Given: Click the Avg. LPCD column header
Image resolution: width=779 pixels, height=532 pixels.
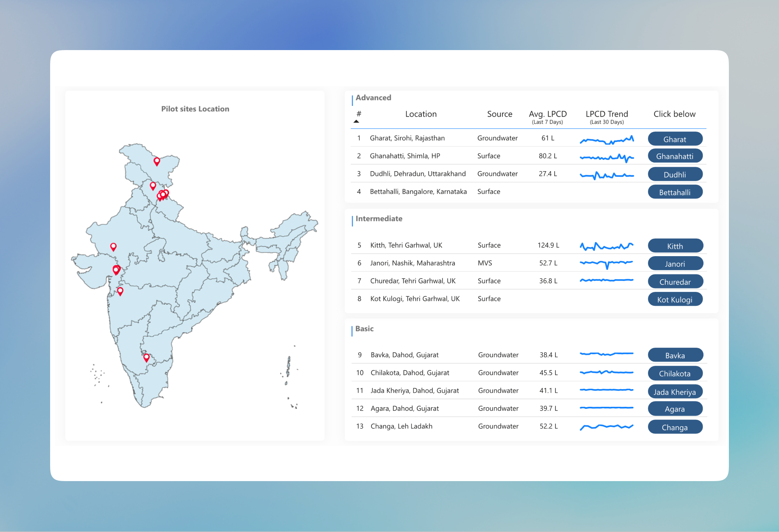Looking at the screenshot, I should coord(547,114).
